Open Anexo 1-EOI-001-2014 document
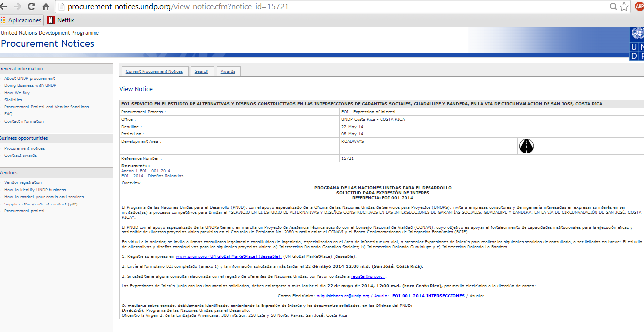Screen dimensions: 644x332 (145, 171)
